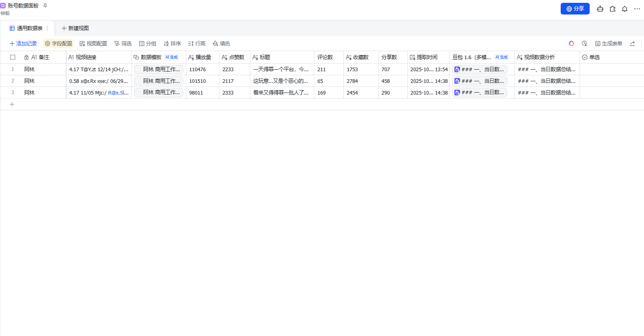644x336 pixels.
Task: Click play count cell 98011
Action: [x=202, y=93]
